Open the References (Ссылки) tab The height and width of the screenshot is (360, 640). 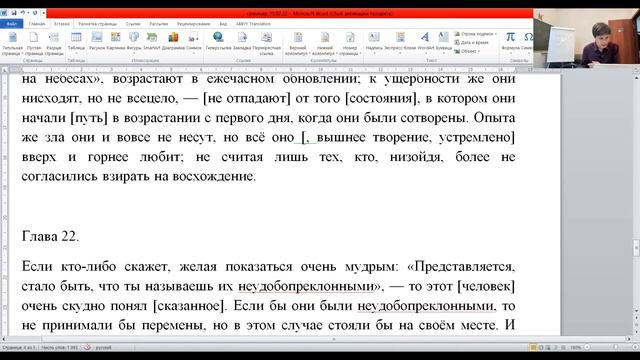[x=133, y=24]
